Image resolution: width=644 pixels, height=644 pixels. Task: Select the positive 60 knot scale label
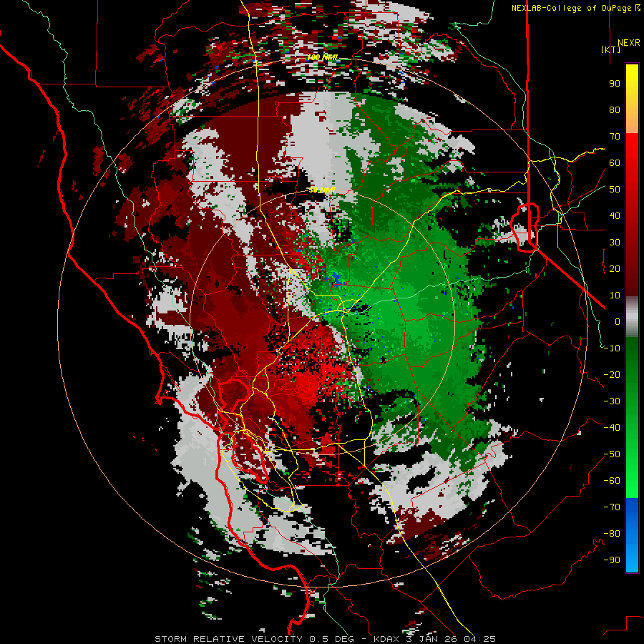coord(615,163)
